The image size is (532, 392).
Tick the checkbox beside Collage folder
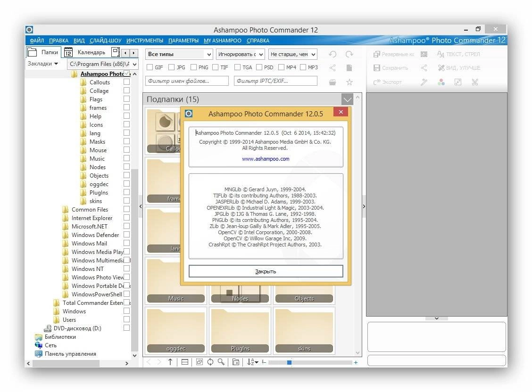(126, 90)
